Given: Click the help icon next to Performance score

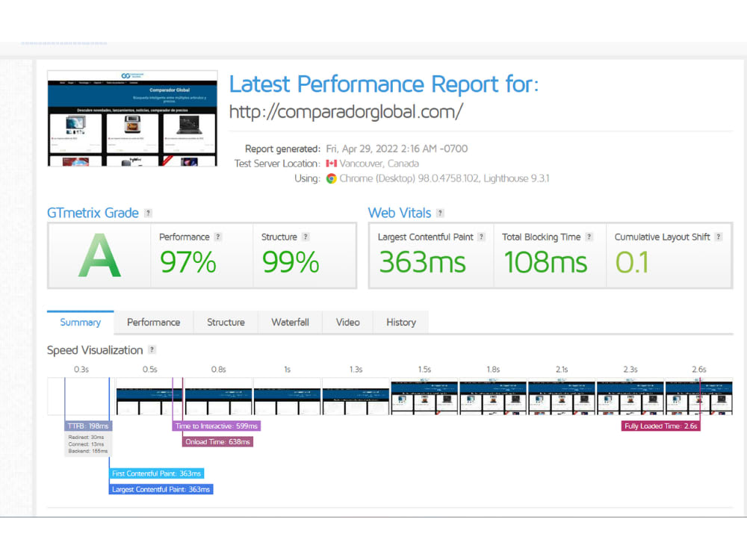Looking at the screenshot, I should (x=217, y=237).
